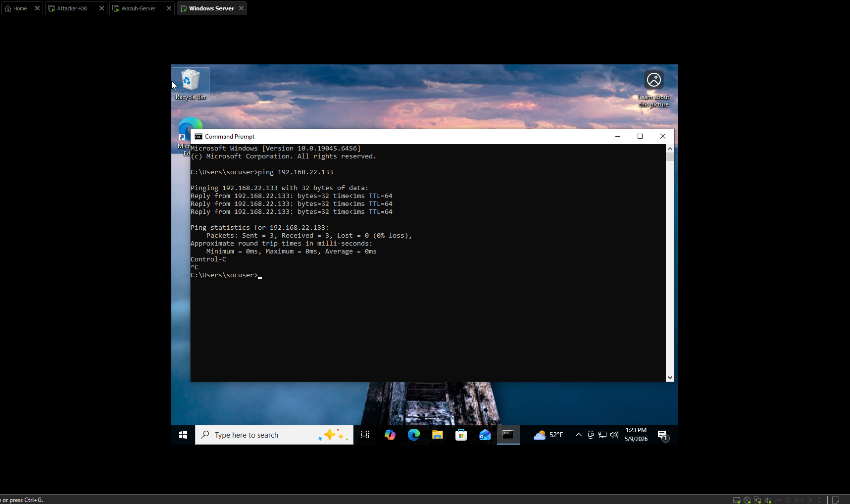Close the Windows Server tab
The image size is (850, 504).
(x=241, y=8)
